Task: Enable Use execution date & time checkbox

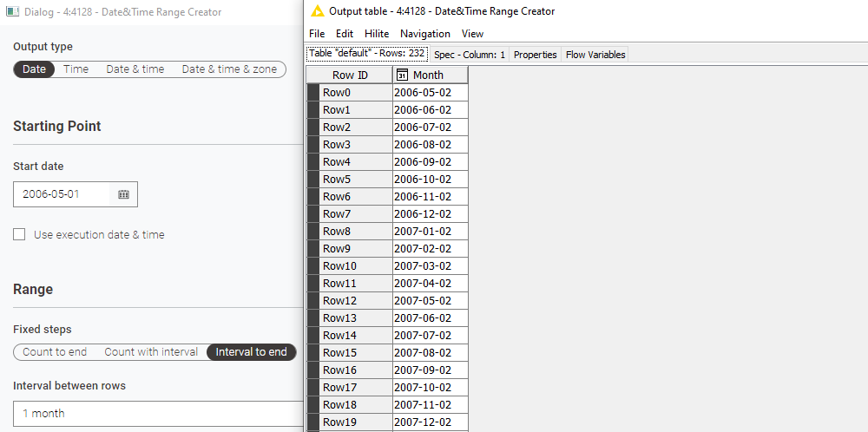Action: click(19, 234)
